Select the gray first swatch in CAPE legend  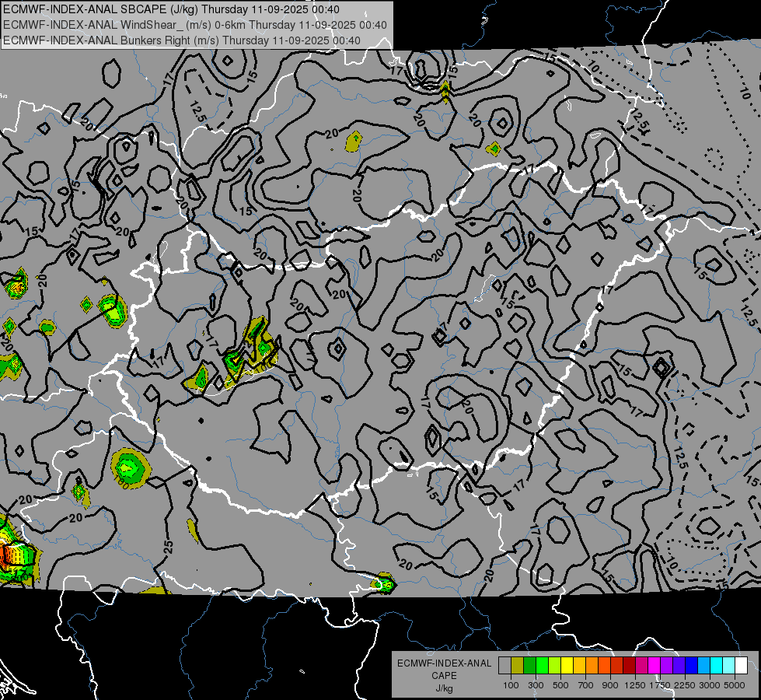[x=504, y=666]
